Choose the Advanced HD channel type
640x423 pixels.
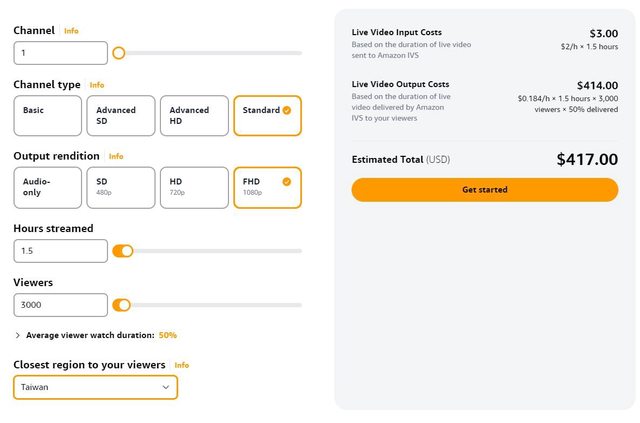[x=194, y=116]
